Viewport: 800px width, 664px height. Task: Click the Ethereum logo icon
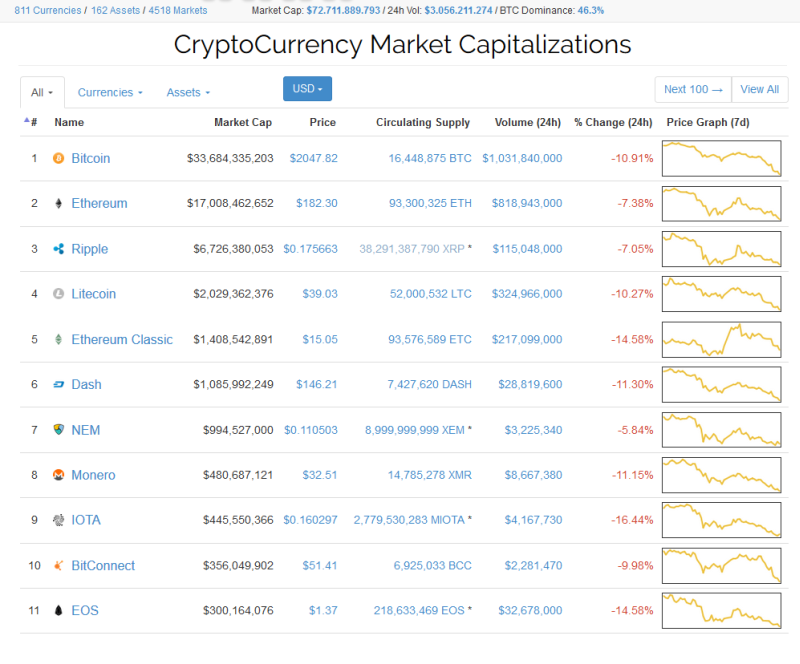coord(58,203)
